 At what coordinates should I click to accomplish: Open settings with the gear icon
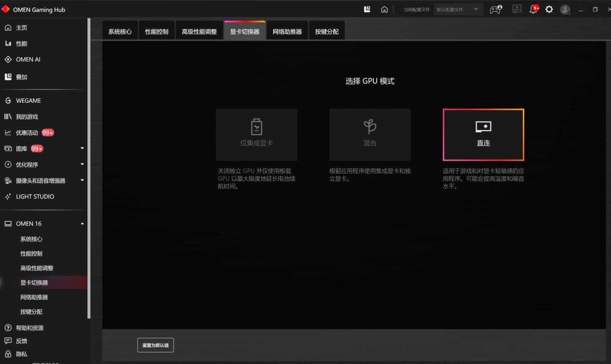549,9
